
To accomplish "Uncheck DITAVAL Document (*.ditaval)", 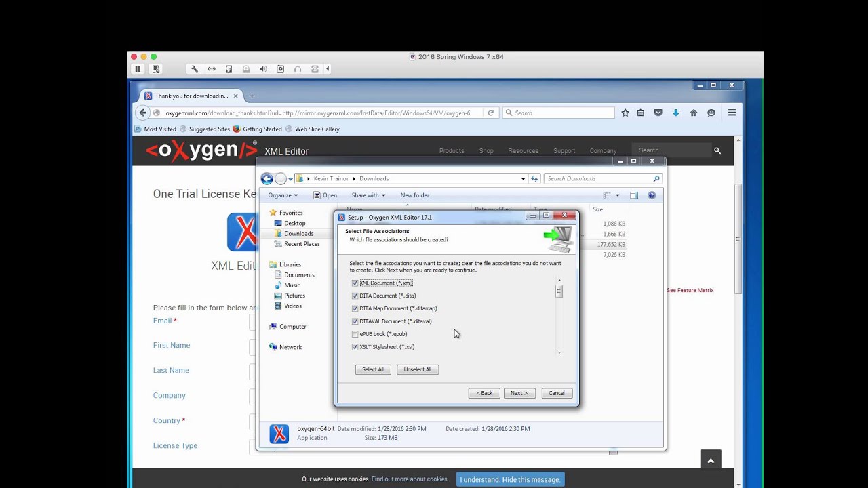I will [355, 321].
